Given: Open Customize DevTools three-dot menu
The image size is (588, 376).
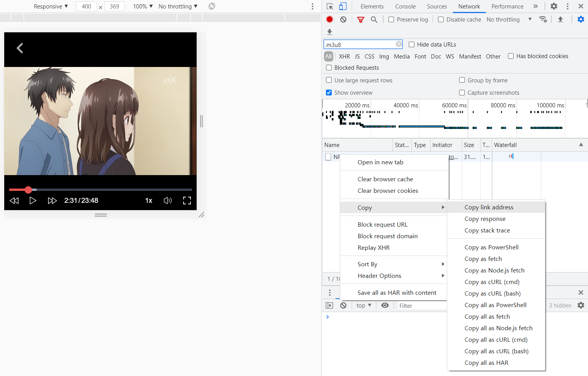Looking at the screenshot, I should [x=568, y=6].
